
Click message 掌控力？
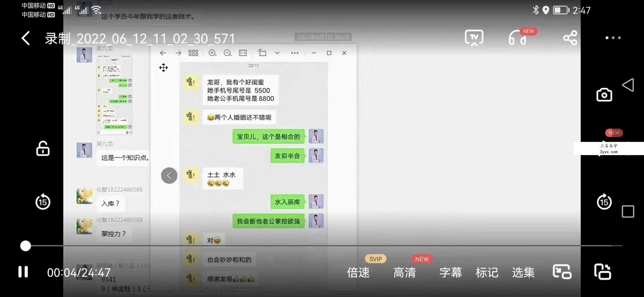114,234
